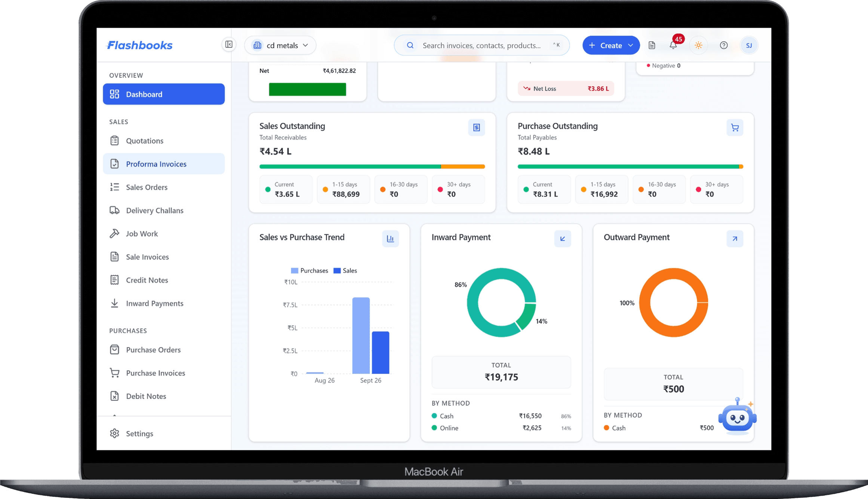Click the Outward Payment arrow icon

click(735, 239)
